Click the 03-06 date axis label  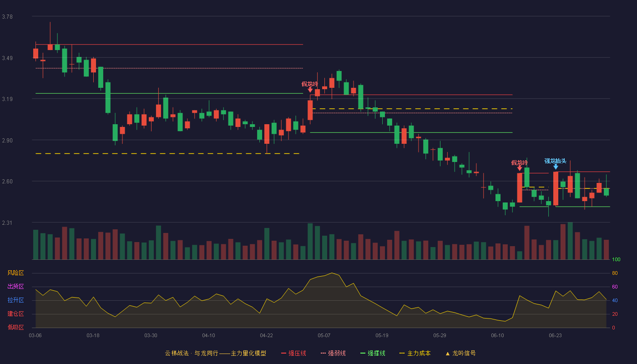[x=35, y=335]
